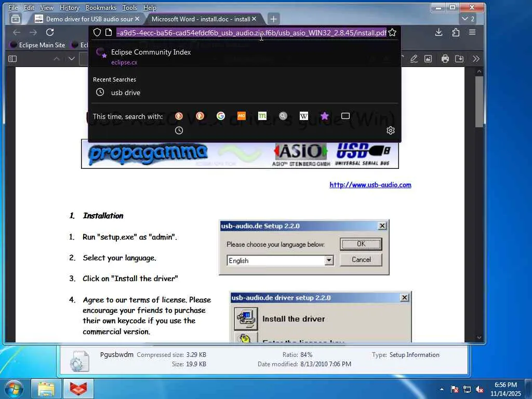Click the ASIO Steinberg logo

301,155
